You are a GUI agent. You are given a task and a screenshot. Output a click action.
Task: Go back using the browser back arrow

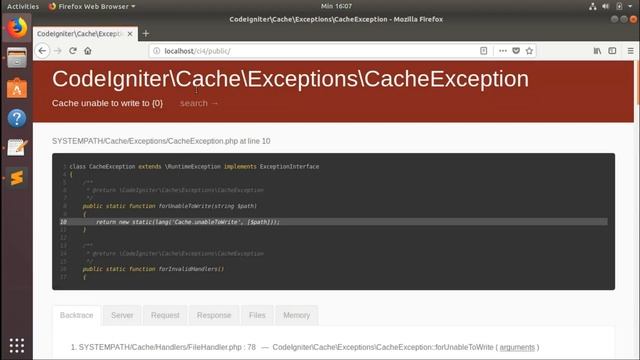tap(42, 51)
